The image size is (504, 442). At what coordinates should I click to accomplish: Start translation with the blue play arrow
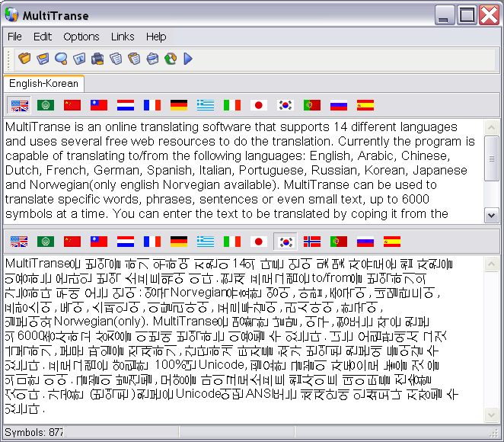[x=188, y=59]
